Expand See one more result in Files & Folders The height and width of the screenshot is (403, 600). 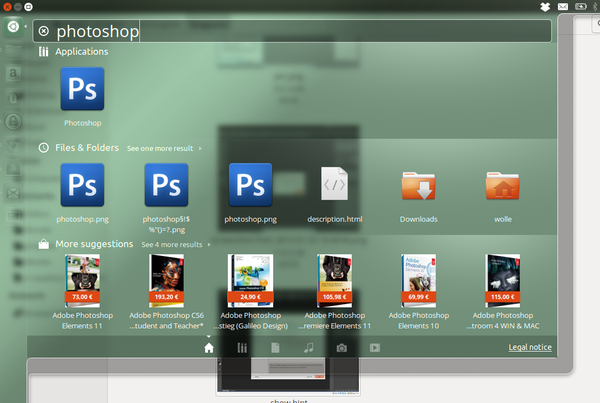tap(164, 148)
